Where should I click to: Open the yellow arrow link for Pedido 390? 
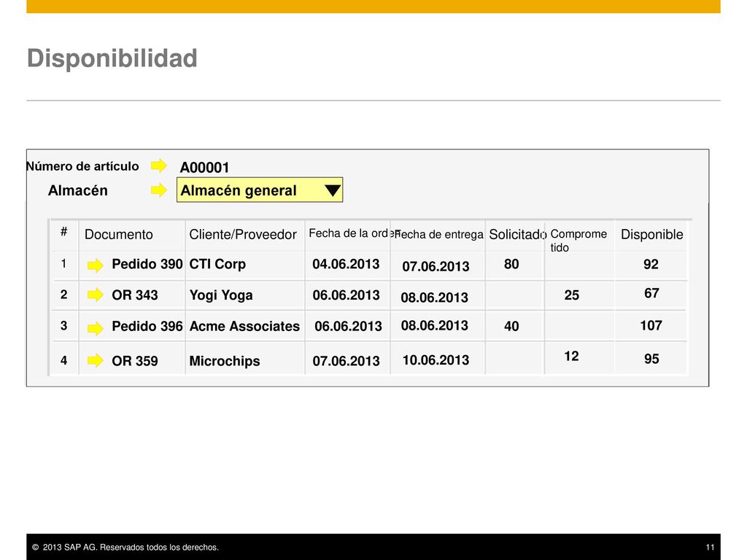(x=96, y=265)
